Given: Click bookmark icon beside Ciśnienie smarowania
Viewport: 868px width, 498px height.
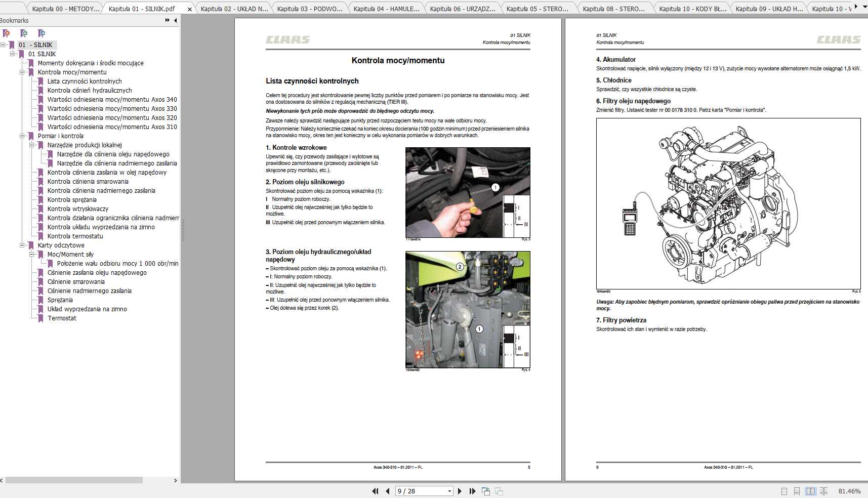Looking at the screenshot, I should [41, 282].
